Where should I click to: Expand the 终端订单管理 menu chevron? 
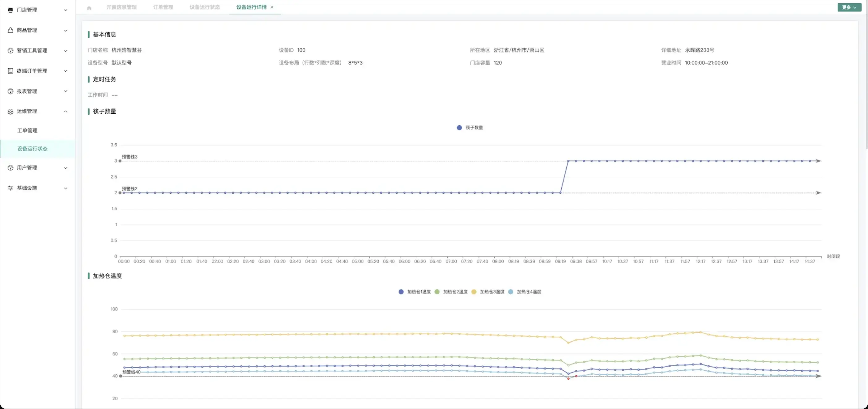pyautogui.click(x=65, y=71)
